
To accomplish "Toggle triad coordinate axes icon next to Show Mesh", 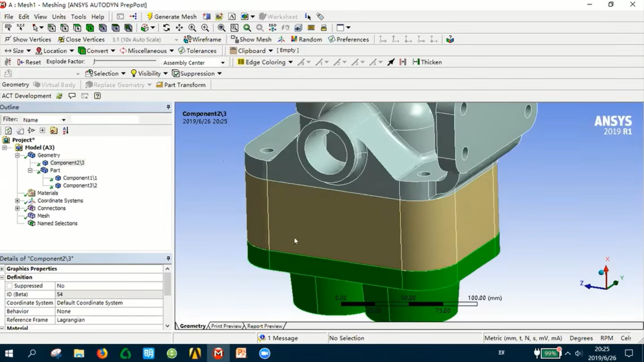I will [281, 39].
